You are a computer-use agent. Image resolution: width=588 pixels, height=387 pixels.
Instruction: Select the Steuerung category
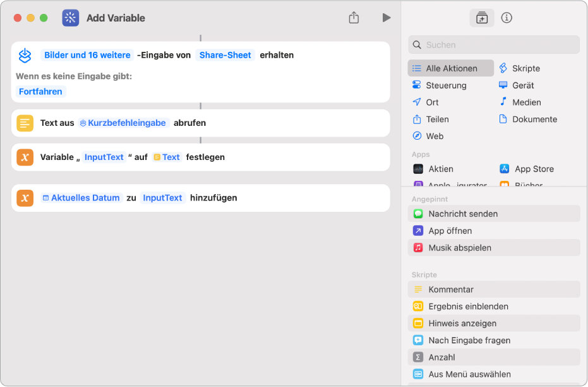[x=439, y=85]
